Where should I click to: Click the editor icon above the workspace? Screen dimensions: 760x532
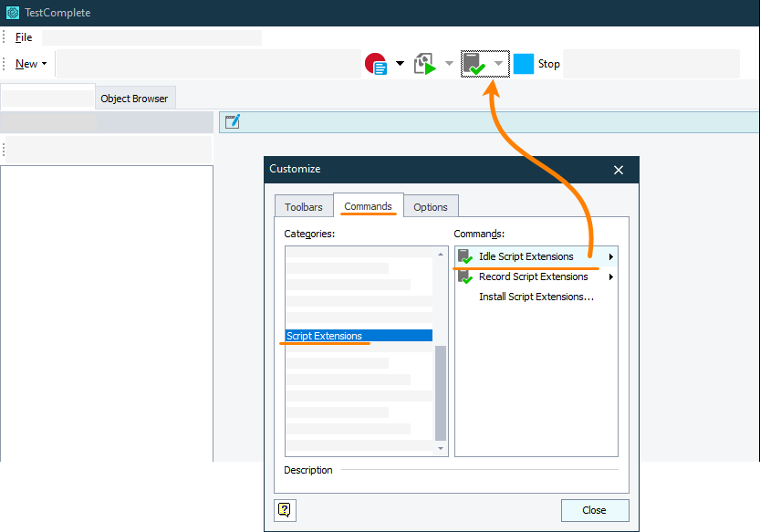[x=232, y=120]
